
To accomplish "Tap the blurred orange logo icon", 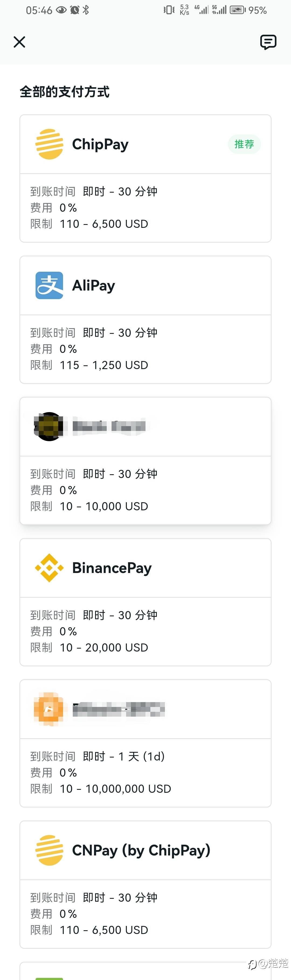I will [48, 709].
